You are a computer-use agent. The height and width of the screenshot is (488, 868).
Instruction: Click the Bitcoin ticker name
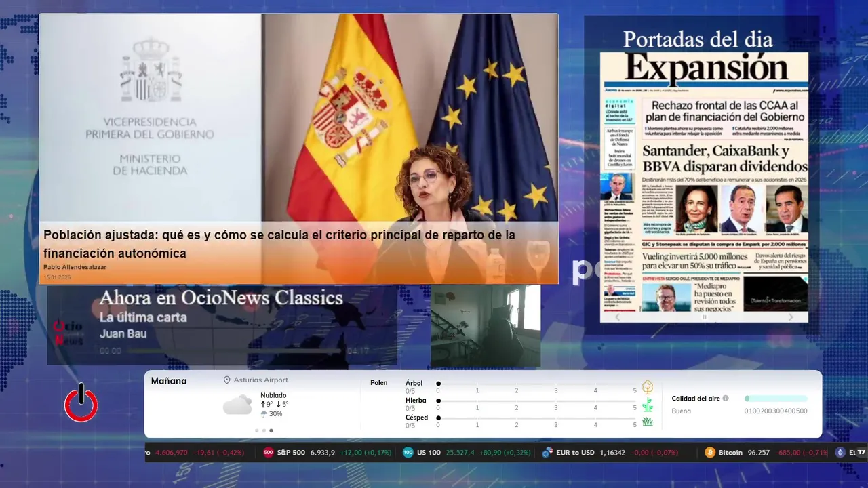coord(730,452)
